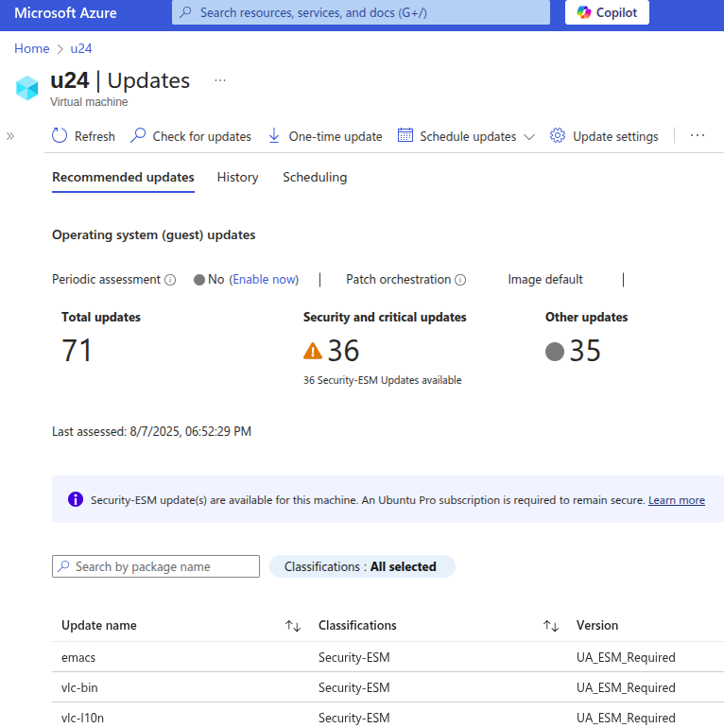724x728 pixels.
Task: Click the u24 virtual machine cube icon
Action: click(x=26, y=88)
